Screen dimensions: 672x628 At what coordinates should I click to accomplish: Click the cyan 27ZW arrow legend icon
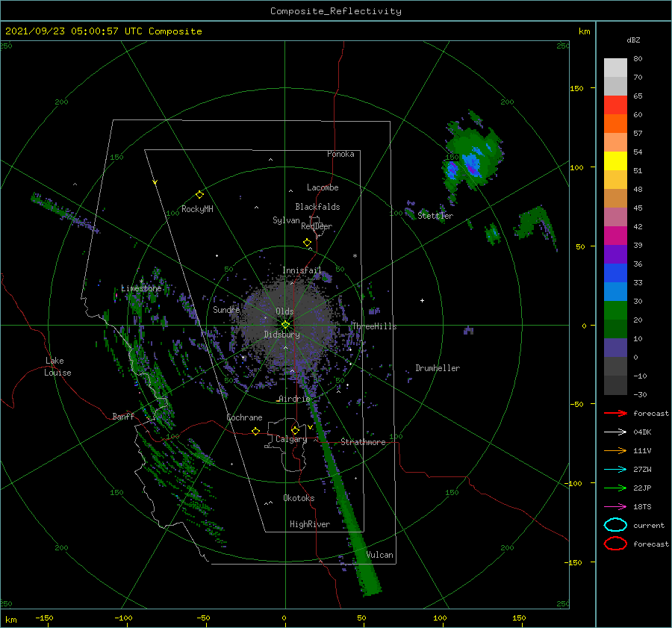(x=615, y=470)
